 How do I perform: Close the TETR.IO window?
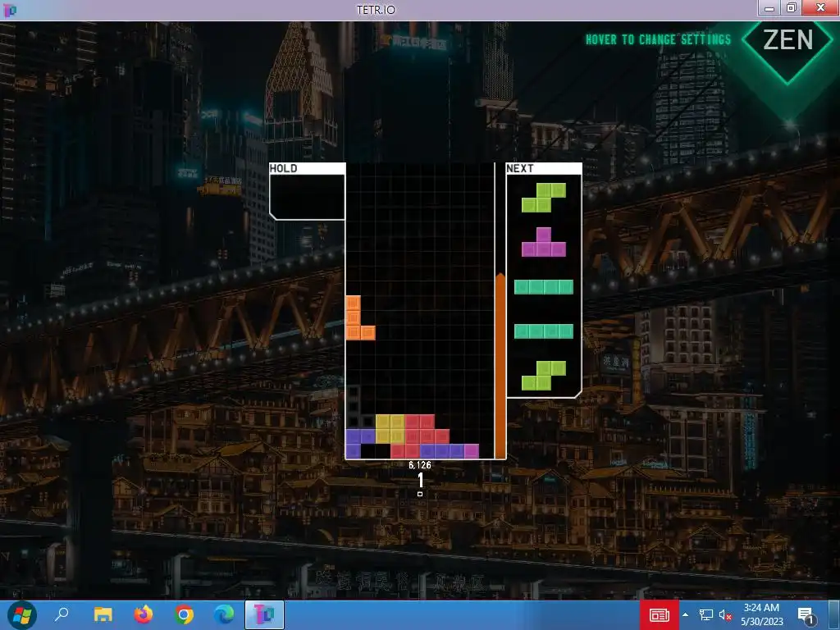point(820,7)
